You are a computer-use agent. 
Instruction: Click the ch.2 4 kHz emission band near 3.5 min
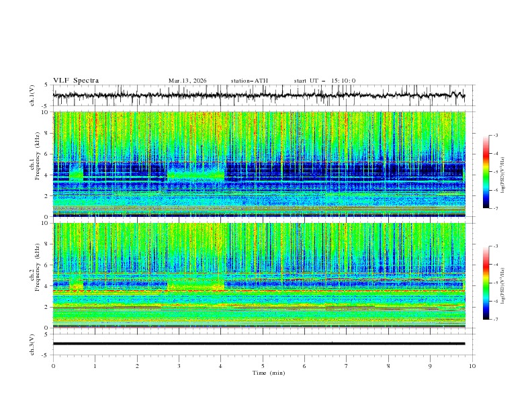pos(195,285)
